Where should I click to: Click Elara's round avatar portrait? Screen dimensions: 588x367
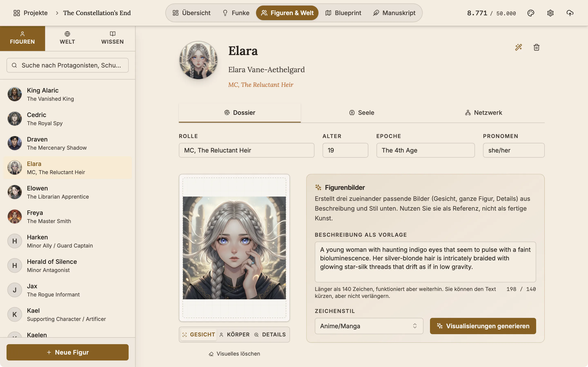point(198,60)
